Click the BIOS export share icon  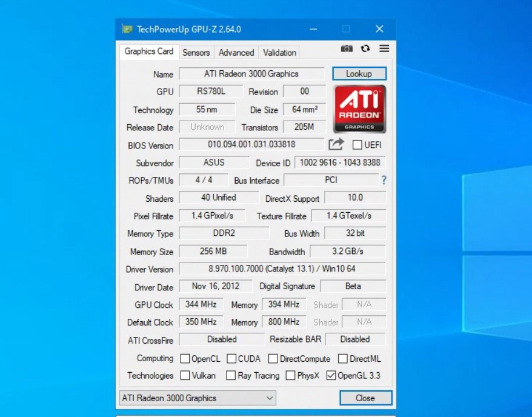click(x=336, y=145)
